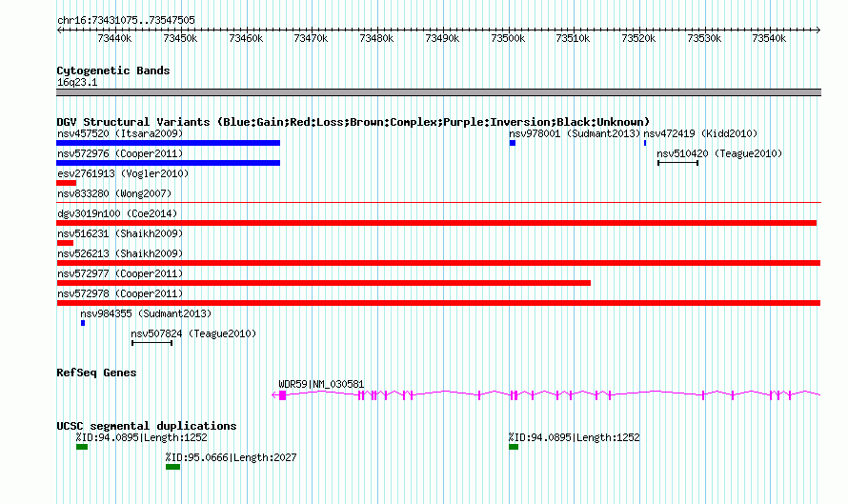848x504 pixels.
Task: Select the nsv510420 (Teague2010) black span glyph
Action: [677, 163]
